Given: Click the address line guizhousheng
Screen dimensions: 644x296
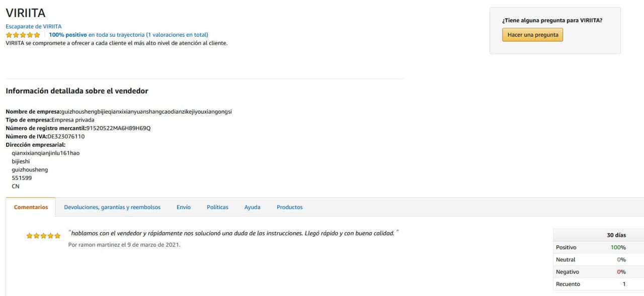Looking at the screenshot, I should click(x=30, y=169).
